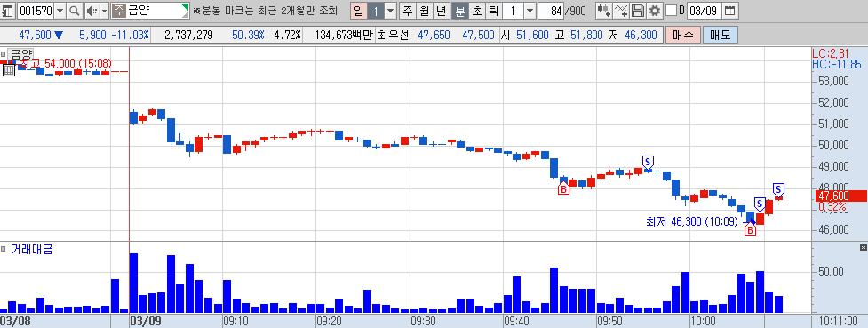Expand the speaker options dropdown arrow
Viewport: 868px width, 328px height.
(x=104, y=10)
